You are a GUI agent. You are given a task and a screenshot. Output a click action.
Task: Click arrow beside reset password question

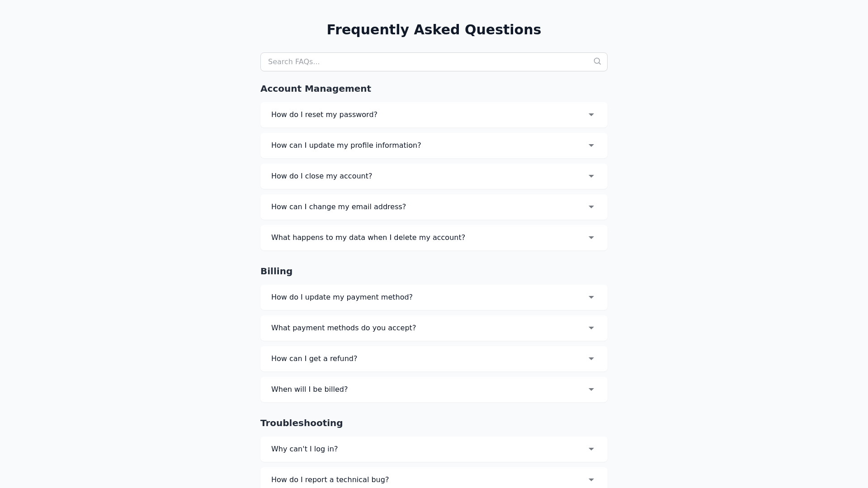pyautogui.click(x=591, y=115)
